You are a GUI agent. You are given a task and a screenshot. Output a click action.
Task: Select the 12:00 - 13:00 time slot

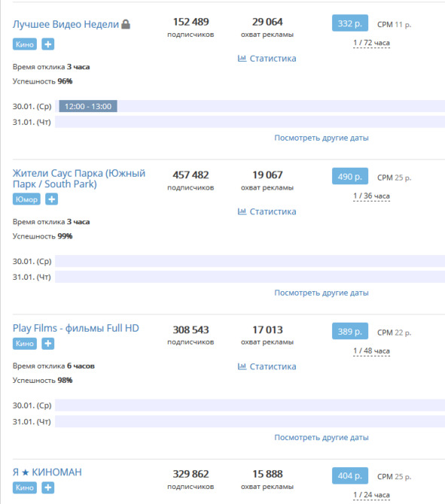click(x=88, y=106)
